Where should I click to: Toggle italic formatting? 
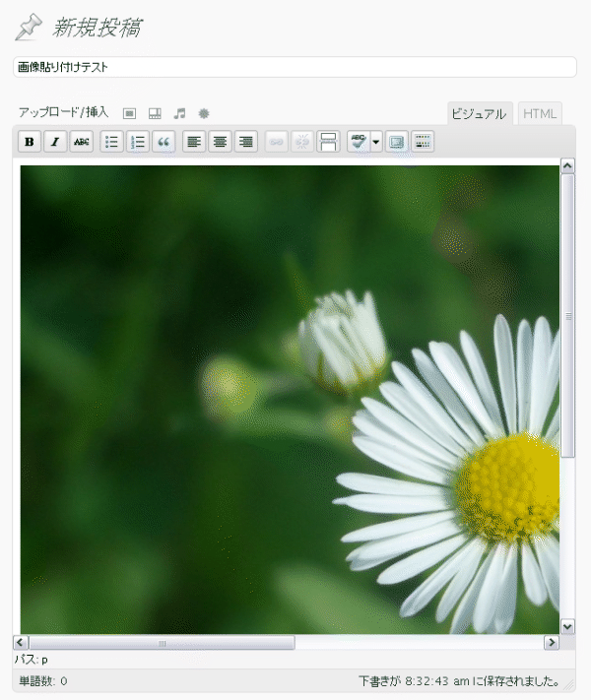(55, 142)
